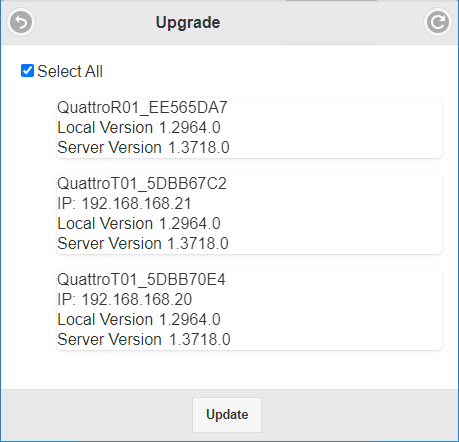The height and width of the screenshot is (442, 459).
Task: Click Local Version label under QuattroR01_EE565DA7
Action: (x=105, y=128)
